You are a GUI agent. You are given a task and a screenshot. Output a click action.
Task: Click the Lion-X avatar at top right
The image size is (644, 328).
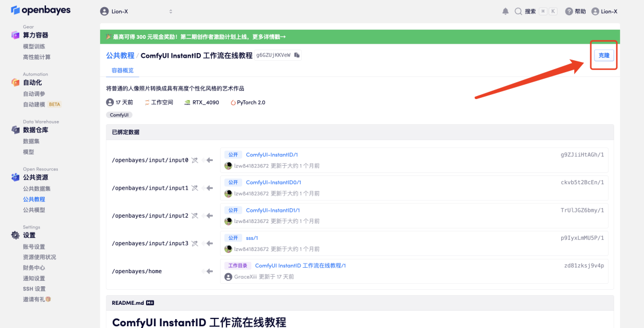click(595, 11)
